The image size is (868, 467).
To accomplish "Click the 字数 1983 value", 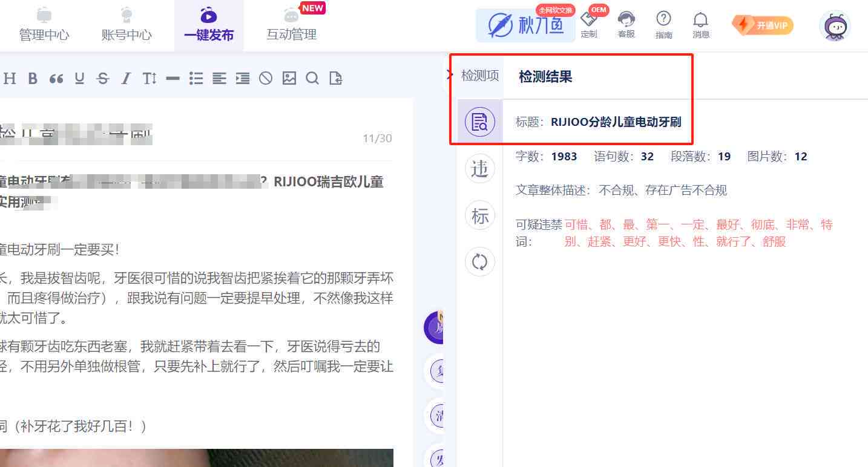I will pyautogui.click(x=564, y=157).
